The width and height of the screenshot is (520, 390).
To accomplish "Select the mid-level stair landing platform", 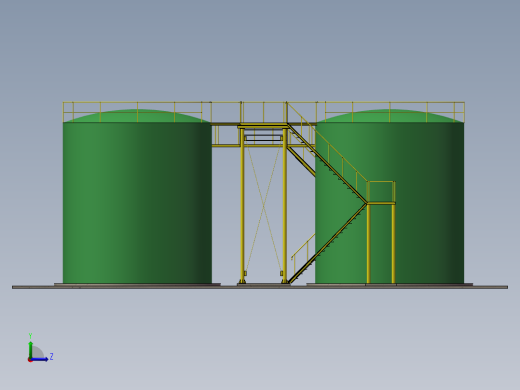I will point(381,203).
